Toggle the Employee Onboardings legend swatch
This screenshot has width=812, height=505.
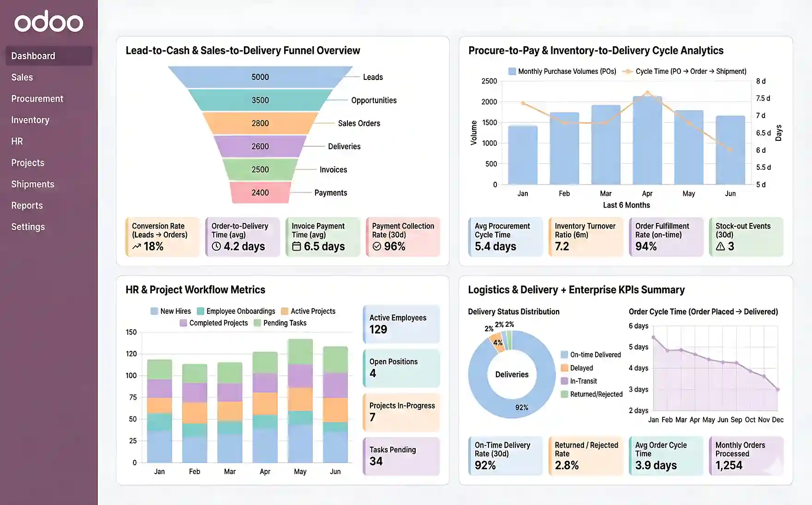coord(200,311)
